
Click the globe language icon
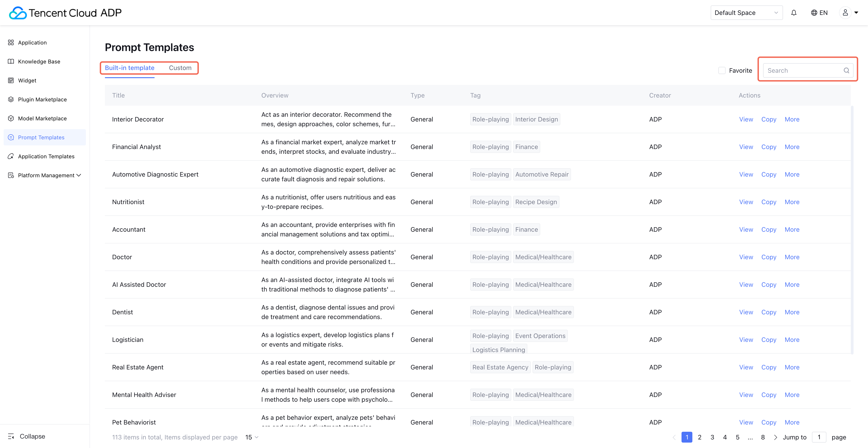(x=814, y=13)
